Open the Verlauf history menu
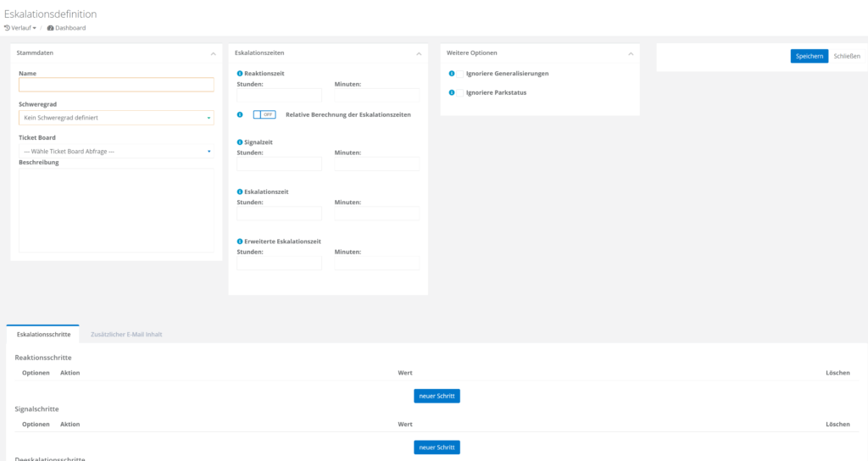The image size is (868, 461). coord(20,28)
